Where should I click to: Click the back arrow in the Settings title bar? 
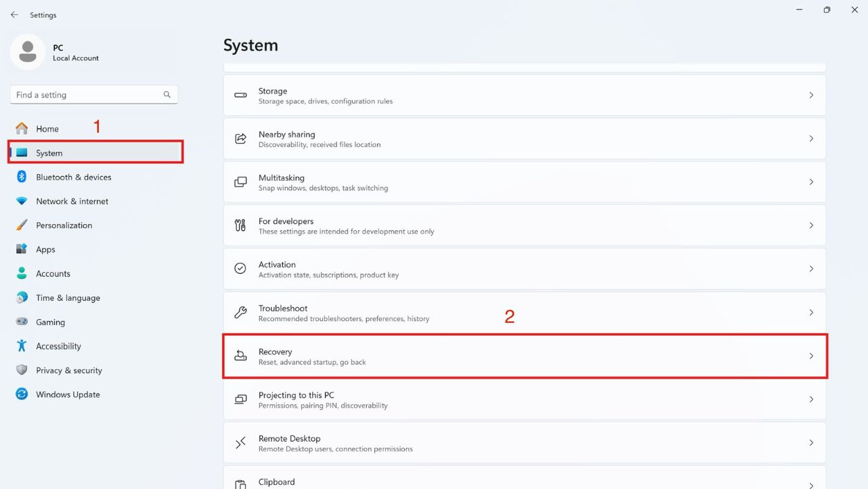[14, 14]
